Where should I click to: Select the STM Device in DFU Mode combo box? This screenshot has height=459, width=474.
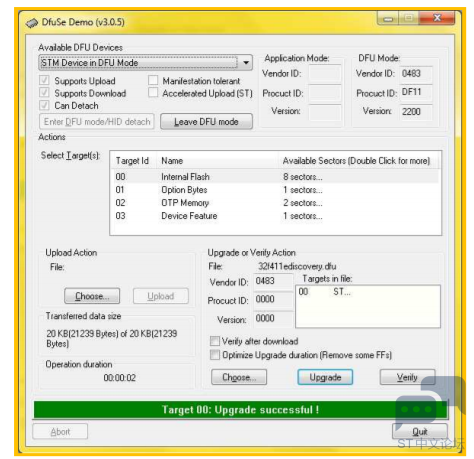(146, 63)
